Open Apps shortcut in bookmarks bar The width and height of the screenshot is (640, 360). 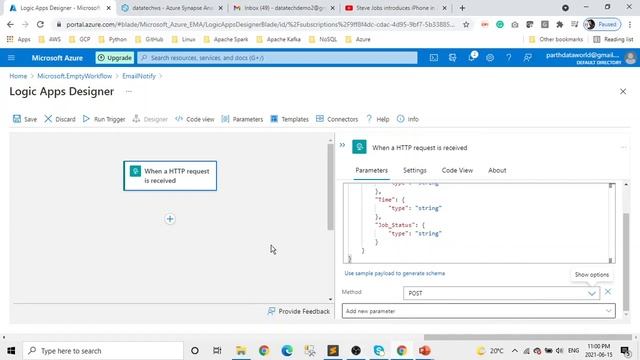19,39
